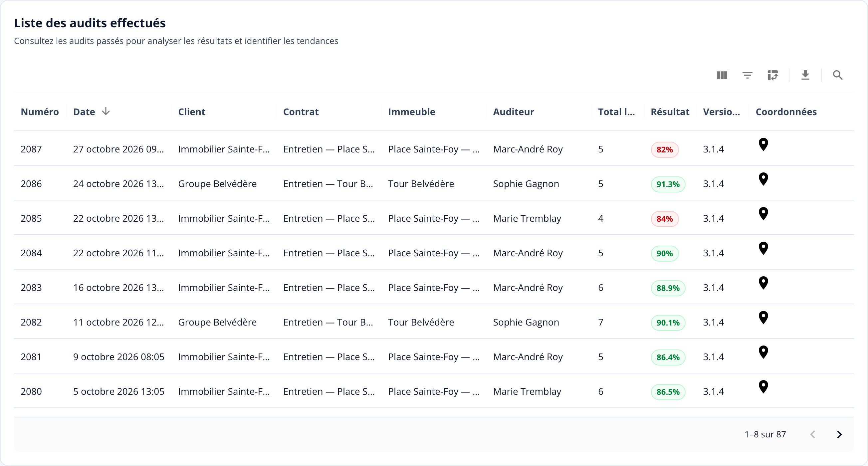The height and width of the screenshot is (466, 868).
Task: Click the date 5 octobre 2026 13:05
Action: click(119, 391)
